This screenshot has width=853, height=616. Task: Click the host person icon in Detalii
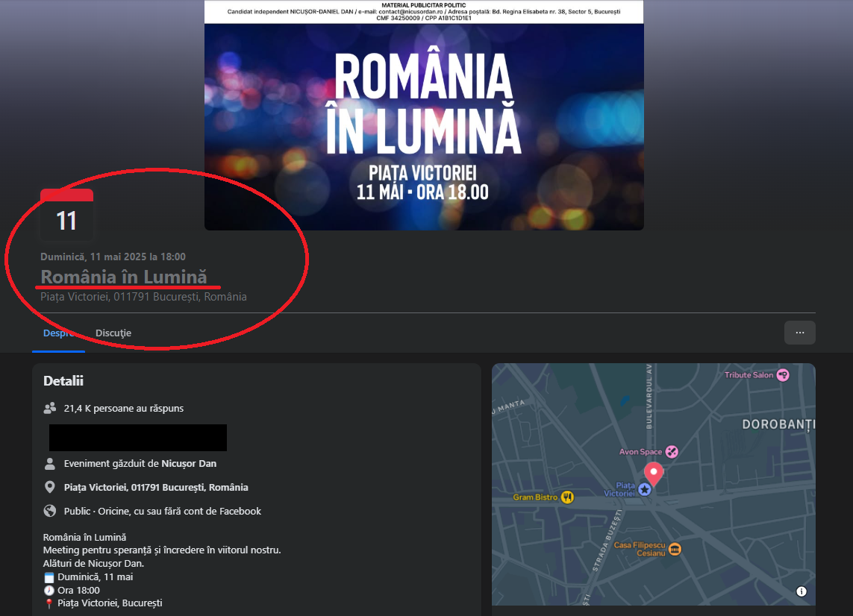50,463
